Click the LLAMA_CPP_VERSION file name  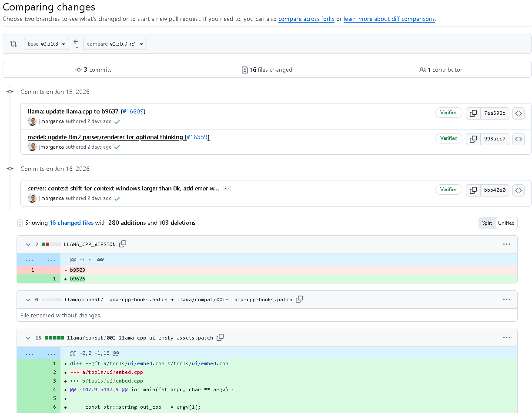click(x=90, y=244)
